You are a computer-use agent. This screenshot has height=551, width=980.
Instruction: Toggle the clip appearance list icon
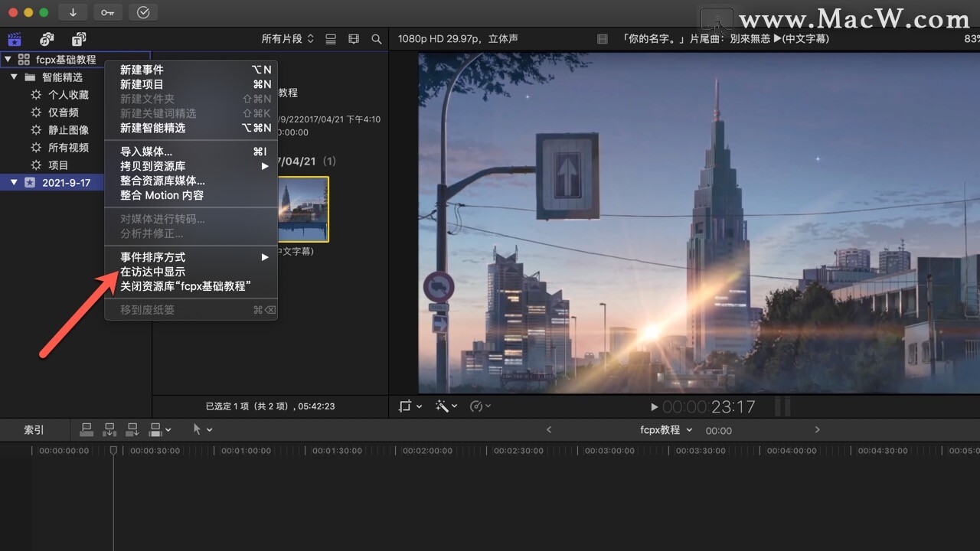[331, 39]
